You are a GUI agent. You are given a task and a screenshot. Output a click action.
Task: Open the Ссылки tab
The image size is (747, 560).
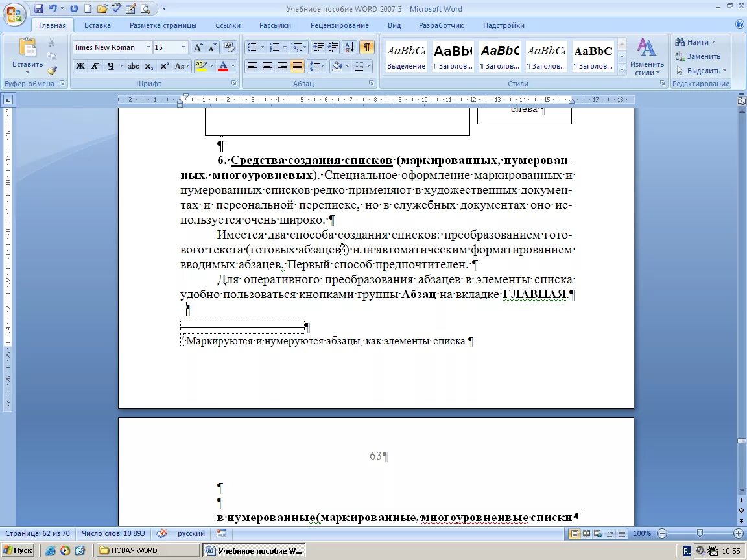pos(228,25)
